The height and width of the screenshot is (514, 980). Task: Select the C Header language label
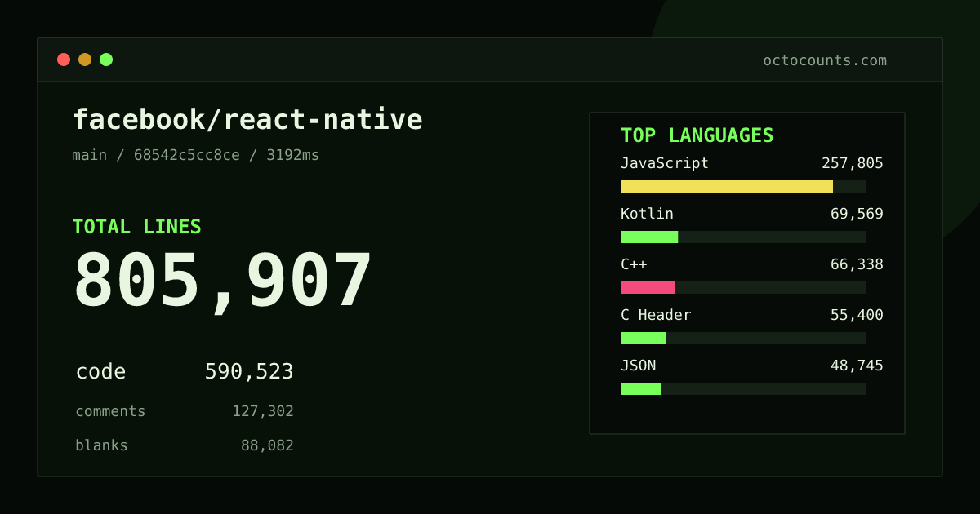pos(656,315)
